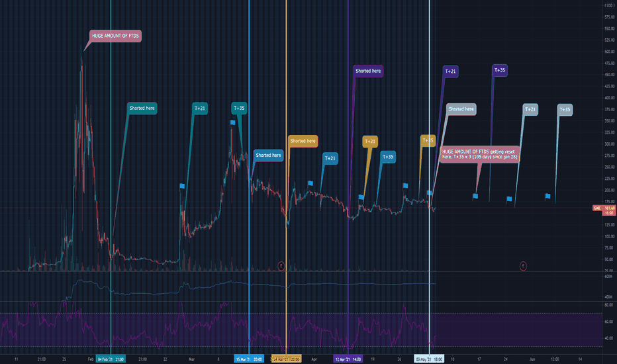The width and height of the screenshot is (617, 364).
Task: Select the light gray T+35 callout
Action: coord(565,110)
